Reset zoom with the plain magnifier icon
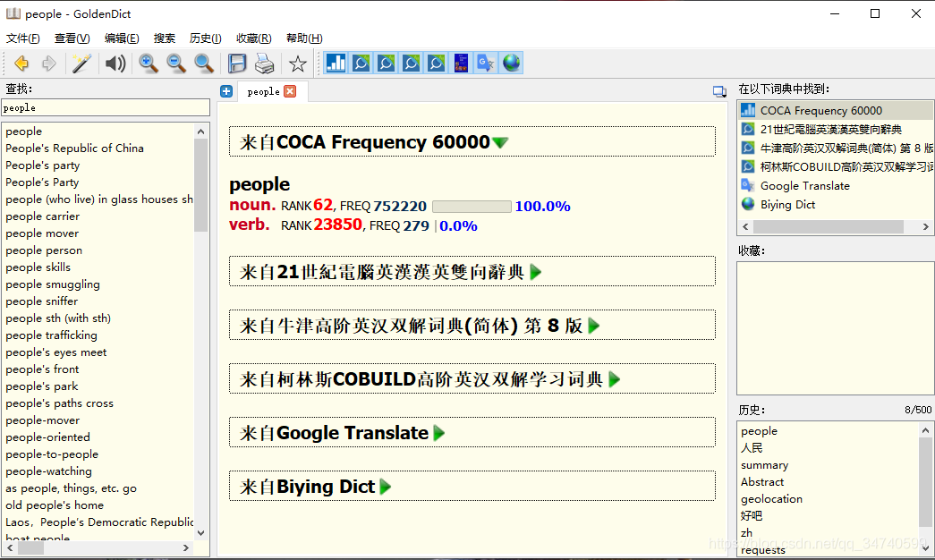 204,64
